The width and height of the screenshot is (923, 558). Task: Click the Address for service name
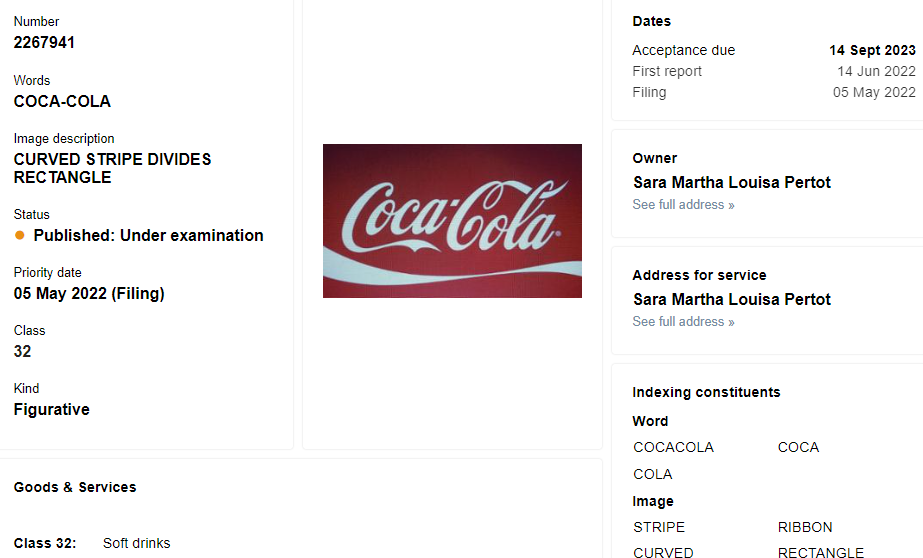click(x=732, y=300)
